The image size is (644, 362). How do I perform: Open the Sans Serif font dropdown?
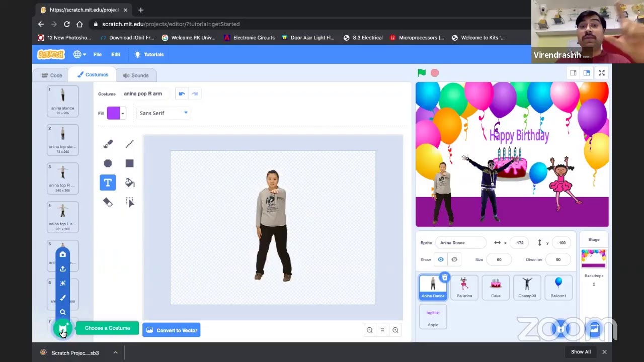[x=163, y=113]
